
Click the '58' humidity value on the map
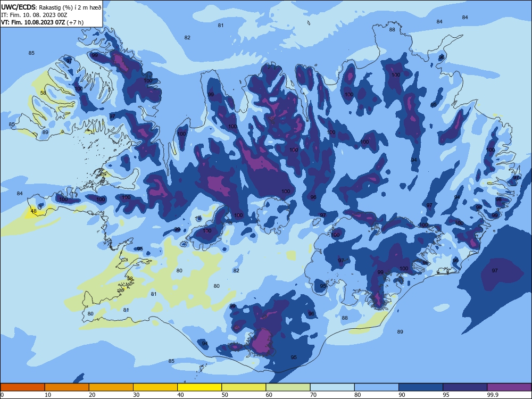click(43, 93)
